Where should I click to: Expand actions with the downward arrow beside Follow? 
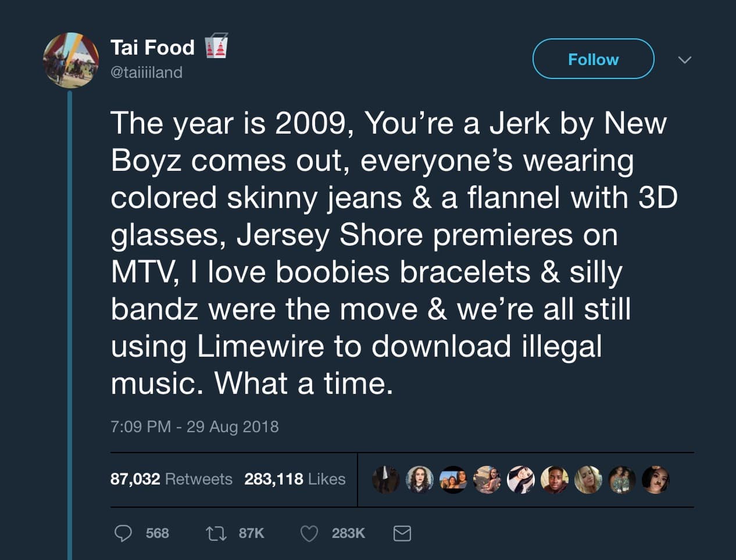tap(685, 60)
